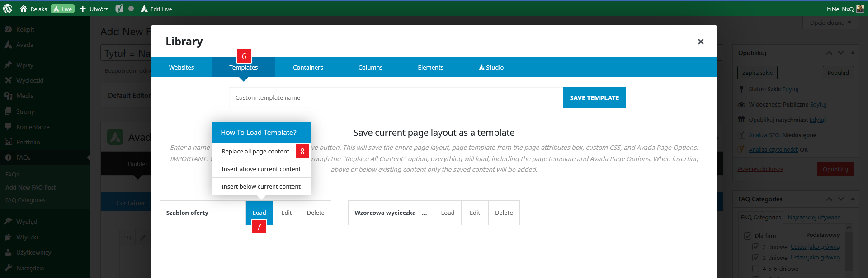Click the Wpisy pin icon
868x278 pixels.
pyautogui.click(x=8, y=65)
